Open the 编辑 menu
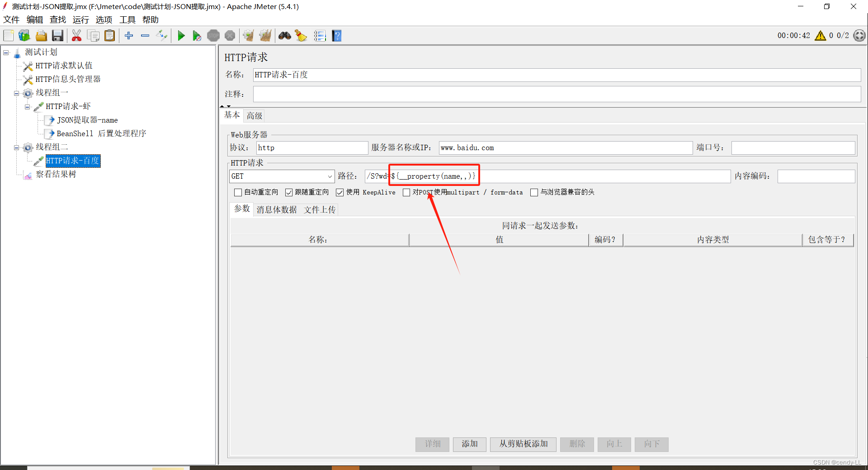This screenshot has width=868, height=470. [x=34, y=20]
